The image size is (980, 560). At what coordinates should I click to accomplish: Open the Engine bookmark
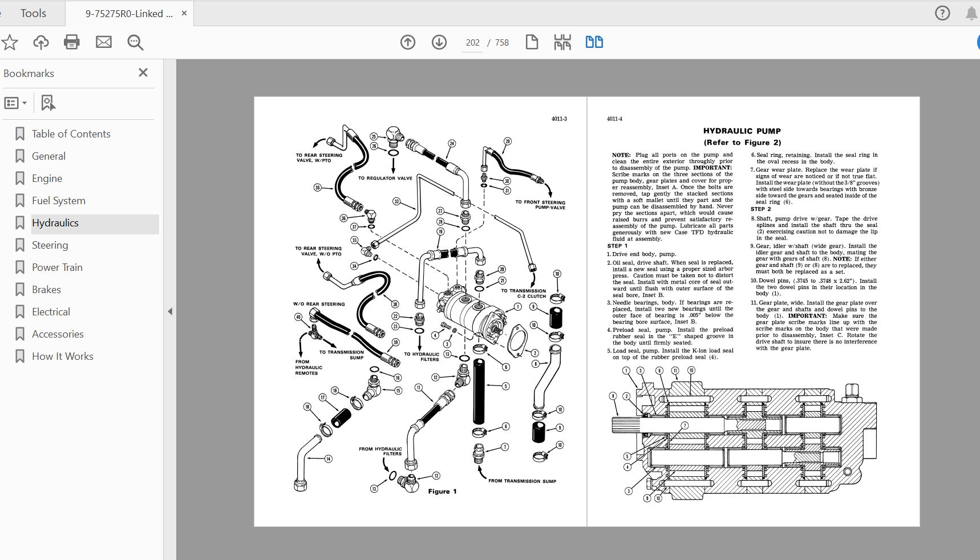pos(47,178)
